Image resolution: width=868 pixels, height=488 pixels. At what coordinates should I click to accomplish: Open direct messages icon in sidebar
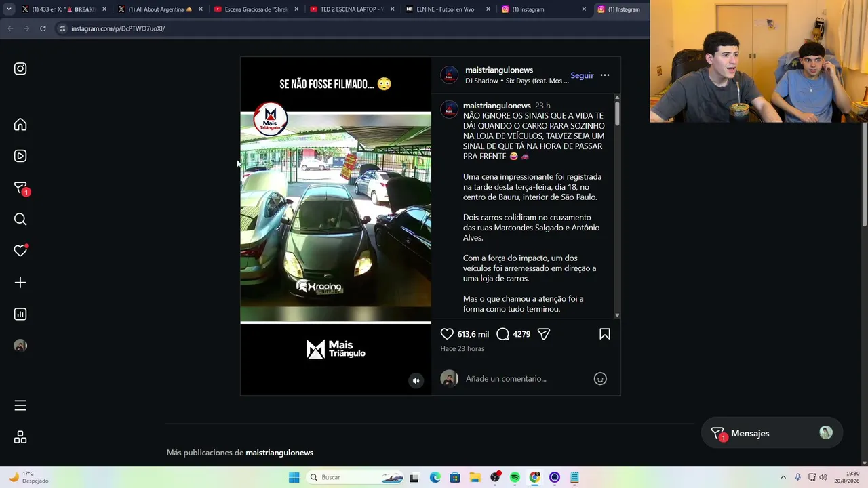click(x=20, y=188)
